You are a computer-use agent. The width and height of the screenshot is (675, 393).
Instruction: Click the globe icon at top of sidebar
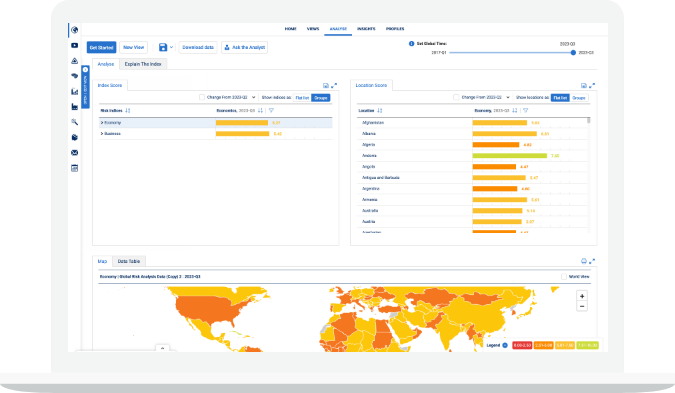74,30
